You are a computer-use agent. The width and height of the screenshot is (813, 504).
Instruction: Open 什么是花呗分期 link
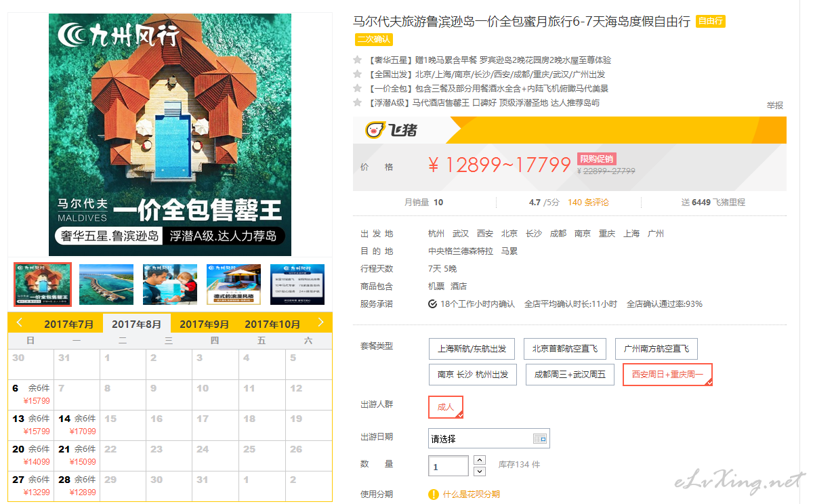coord(472,495)
